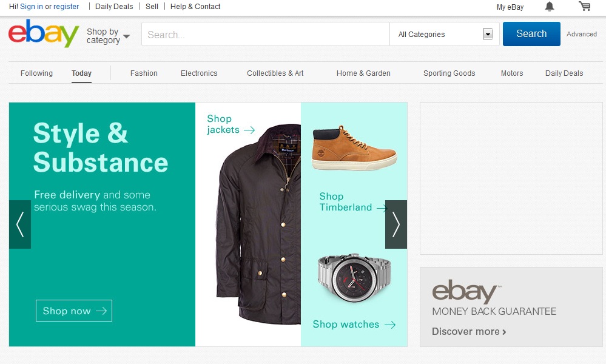Open Daily Deals in category bar
Image resolution: width=606 pixels, height=364 pixels.
click(564, 73)
